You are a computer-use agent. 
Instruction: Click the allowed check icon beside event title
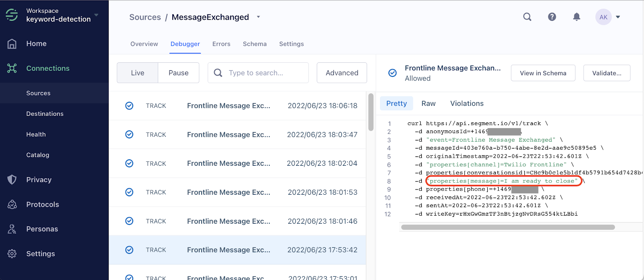pos(392,73)
